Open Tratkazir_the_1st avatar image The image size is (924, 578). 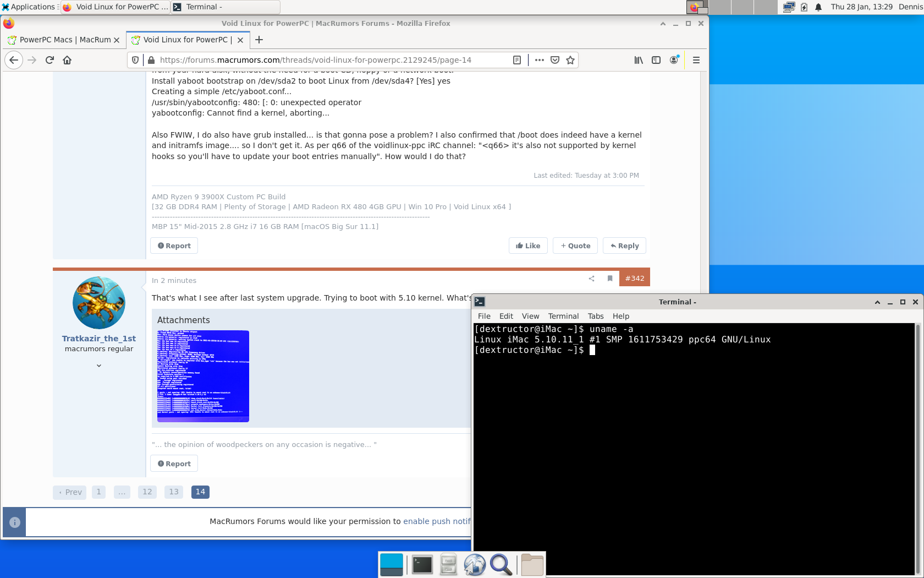(99, 303)
